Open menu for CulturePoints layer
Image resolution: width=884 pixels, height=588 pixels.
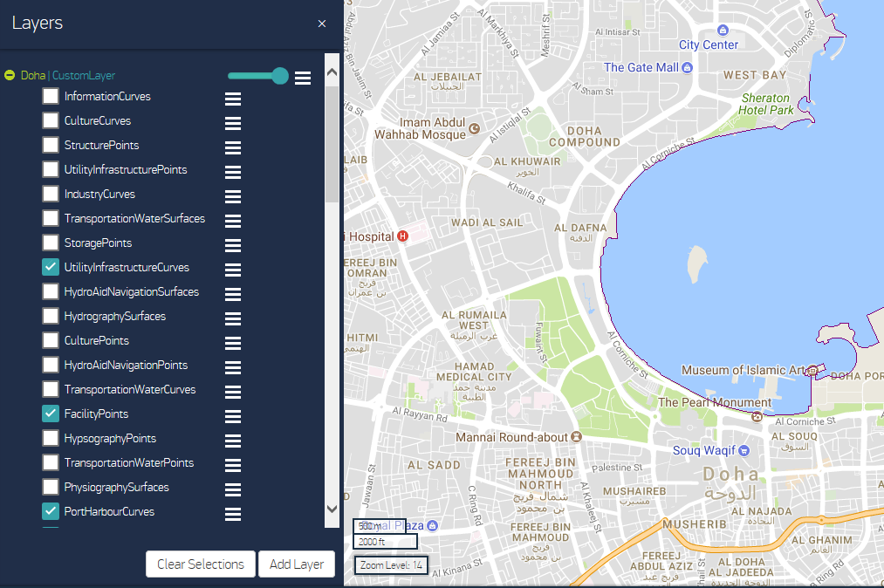[233, 343]
